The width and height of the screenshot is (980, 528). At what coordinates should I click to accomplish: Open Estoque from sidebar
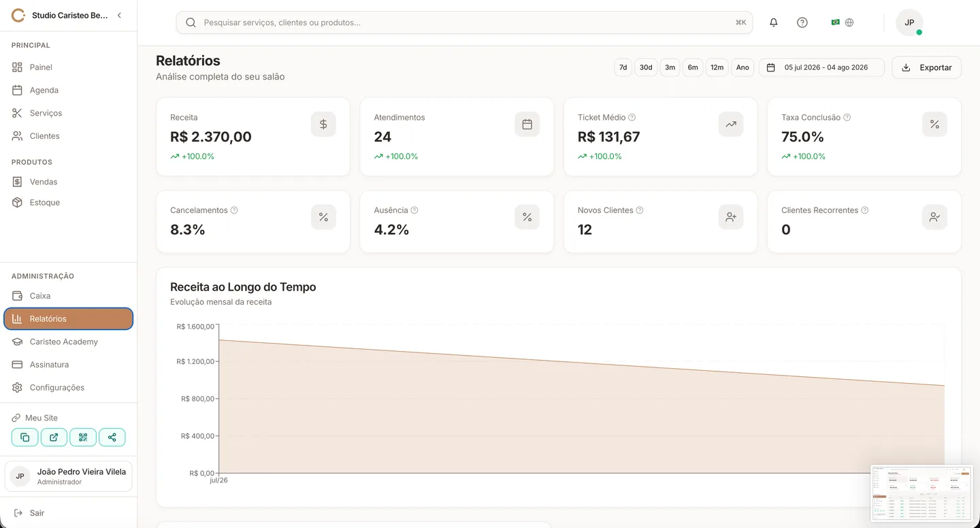(x=68, y=202)
